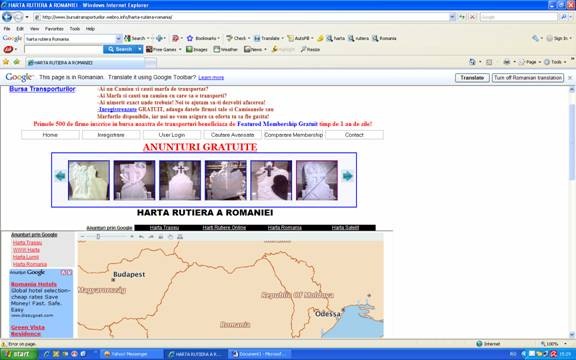Click the Translate button in the translation bar
576x360 pixels.
pos(472,78)
